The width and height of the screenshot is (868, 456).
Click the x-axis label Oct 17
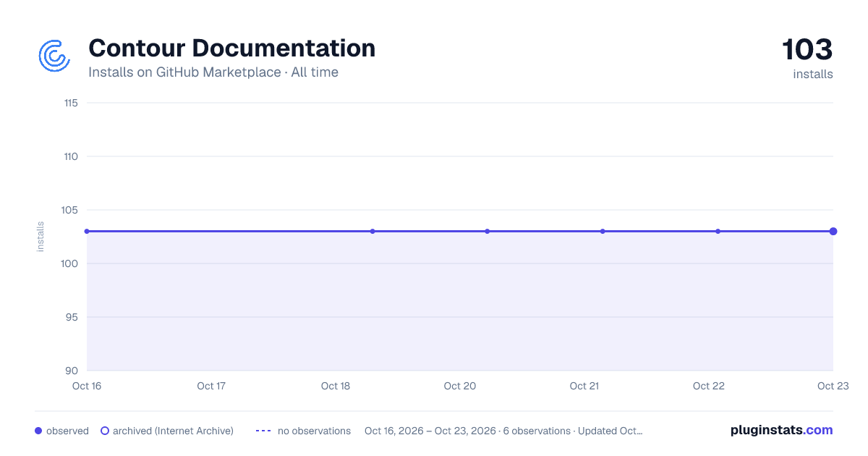point(211,386)
